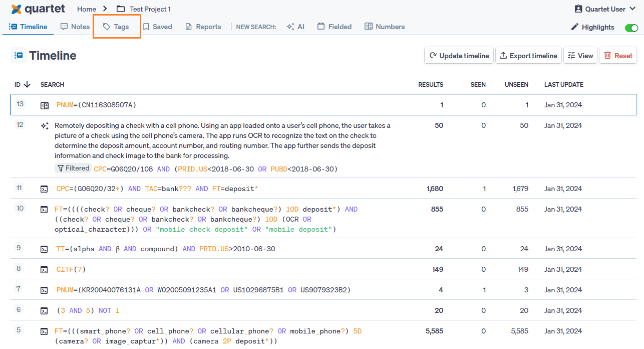The width and height of the screenshot is (644, 349).
Task: Reset the timeline with the Reset button
Action: coord(618,56)
